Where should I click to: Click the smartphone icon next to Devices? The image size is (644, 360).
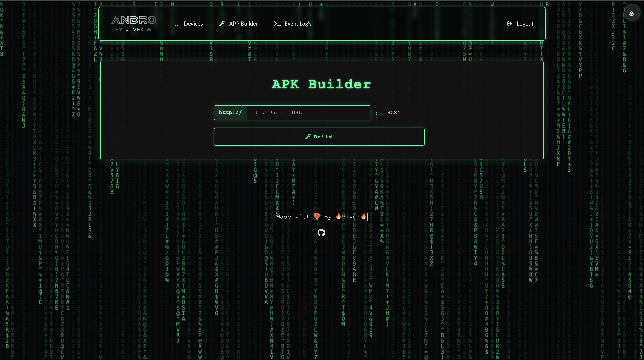(177, 23)
